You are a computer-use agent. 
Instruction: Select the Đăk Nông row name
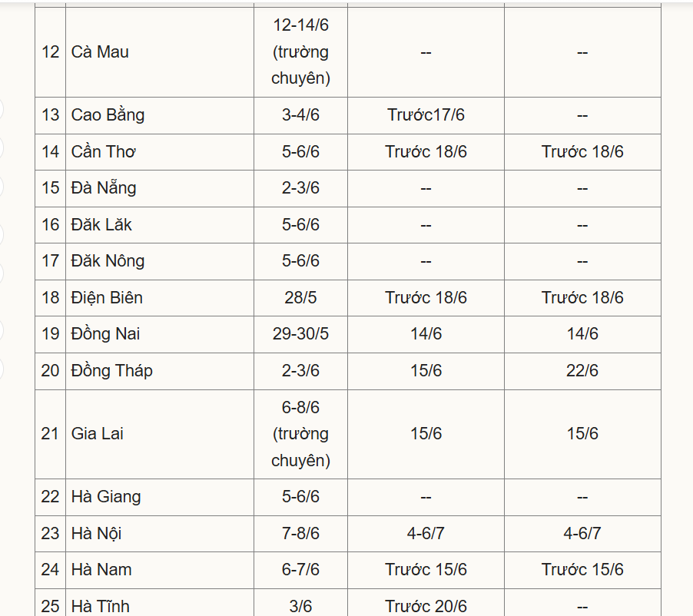pos(108,261)
